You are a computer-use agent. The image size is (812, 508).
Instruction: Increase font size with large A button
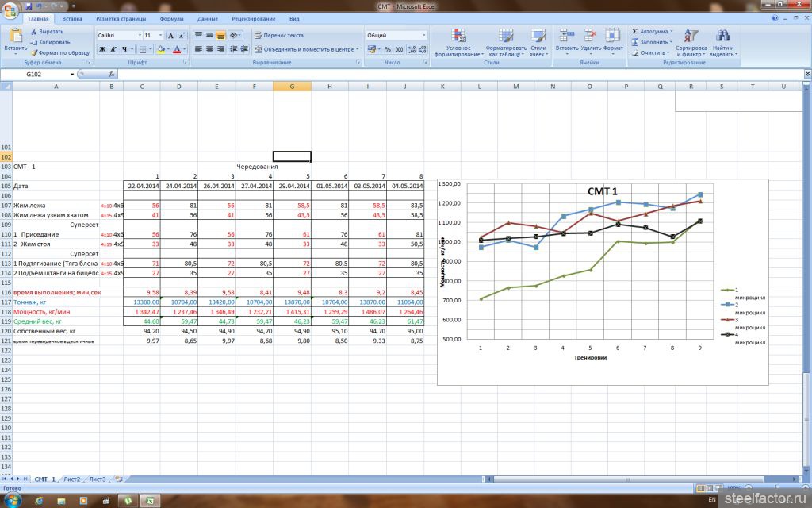171,35
